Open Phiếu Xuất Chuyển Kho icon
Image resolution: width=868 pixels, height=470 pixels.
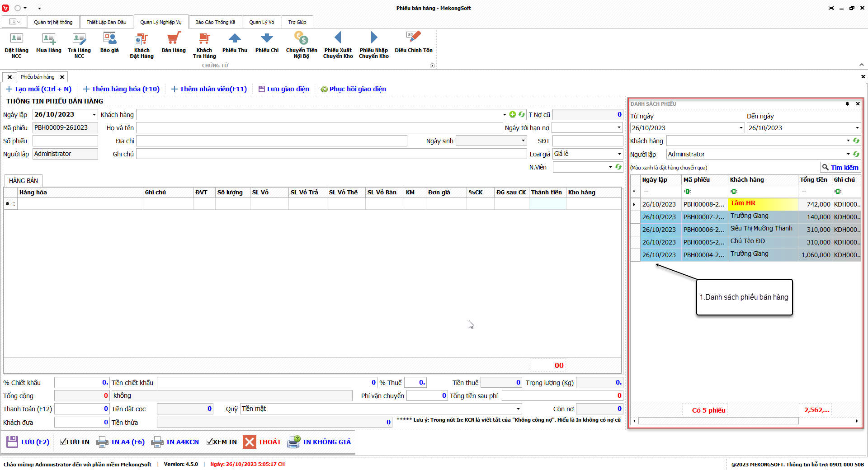click(x=338, y=38)
